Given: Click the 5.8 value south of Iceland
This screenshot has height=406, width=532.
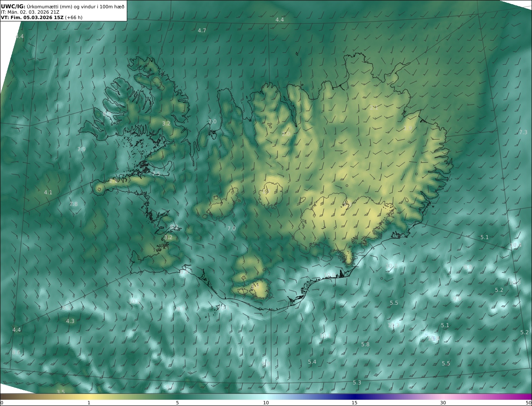Looking at the screenshot, I should pyautogui.click(x=365, y=345).
